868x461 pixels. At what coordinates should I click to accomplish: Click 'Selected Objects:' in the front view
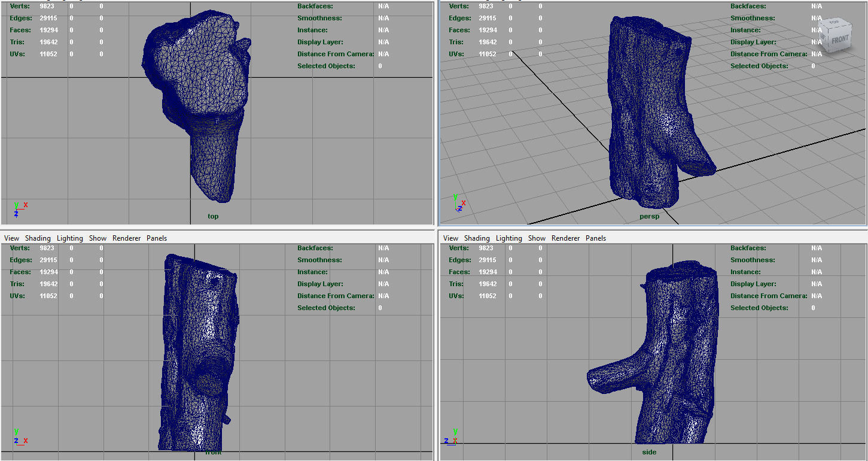[x=326, y=308]
